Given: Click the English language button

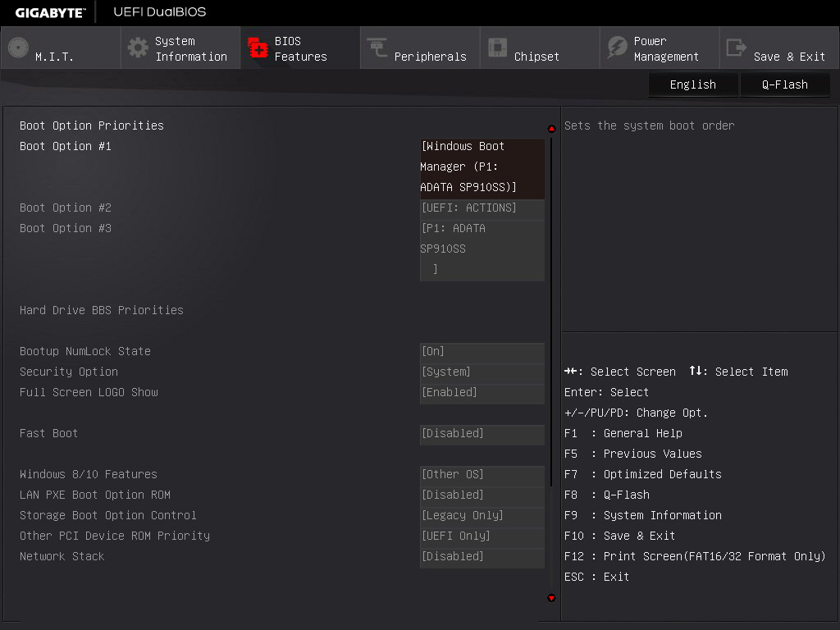Looking at the screenshot, I should [x=692, y=84].
